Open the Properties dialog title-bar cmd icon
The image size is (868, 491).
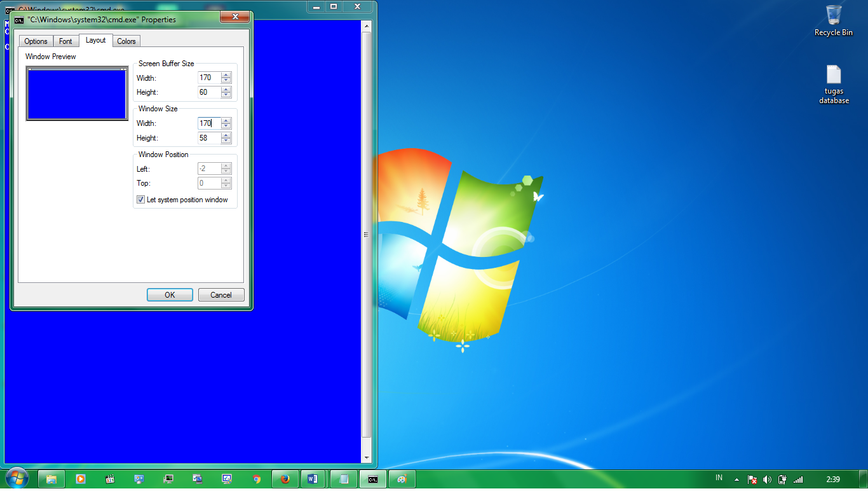pyautogui.click(x=19, y=20)
